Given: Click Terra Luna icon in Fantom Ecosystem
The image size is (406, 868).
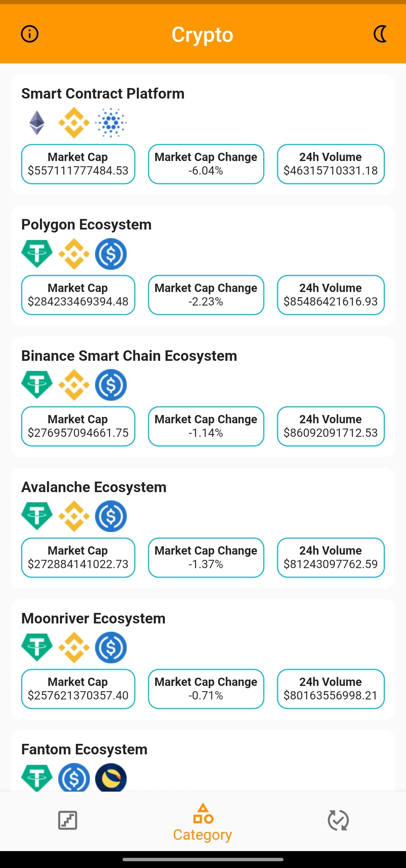Looking at the screenshot, I should (x=111, y=777).
